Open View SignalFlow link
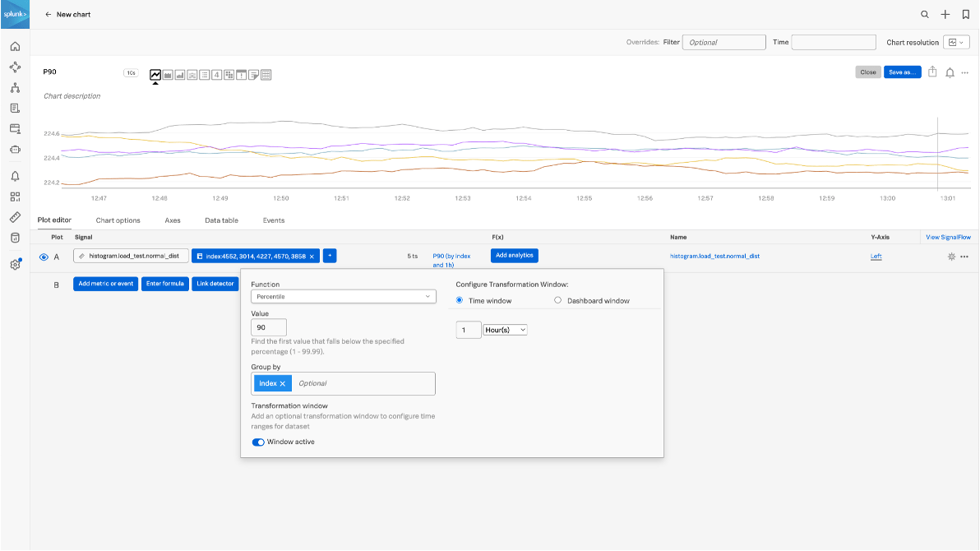The height and width of the screenshot is (551, 980). pos(947,237)
